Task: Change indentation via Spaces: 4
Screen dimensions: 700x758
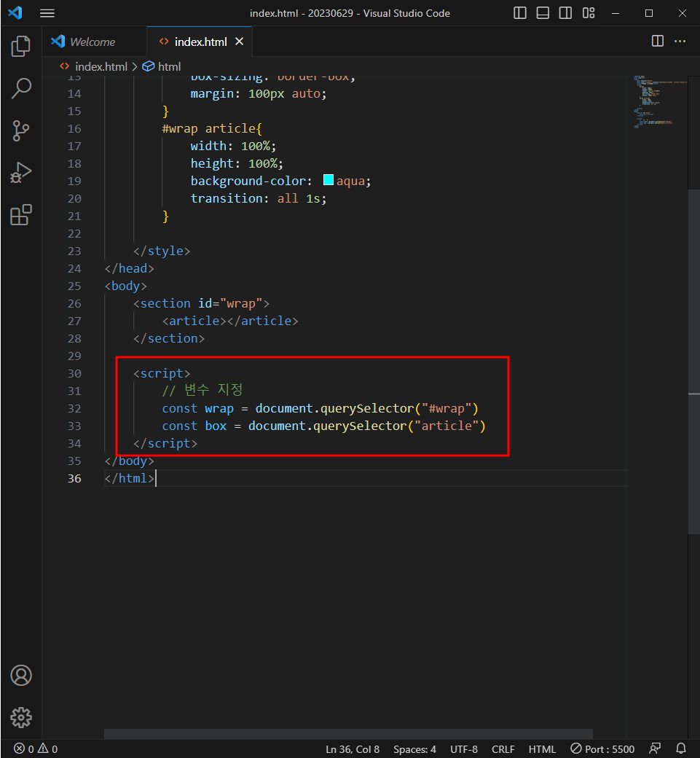Action: point(414,749)
